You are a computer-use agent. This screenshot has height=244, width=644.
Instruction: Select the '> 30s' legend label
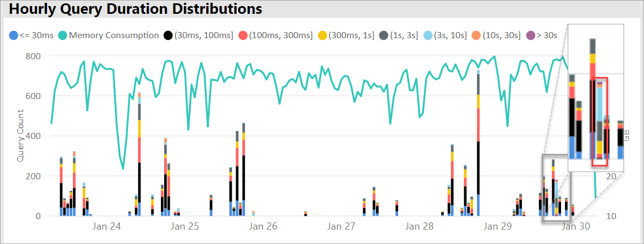click(x=547, y=35)
